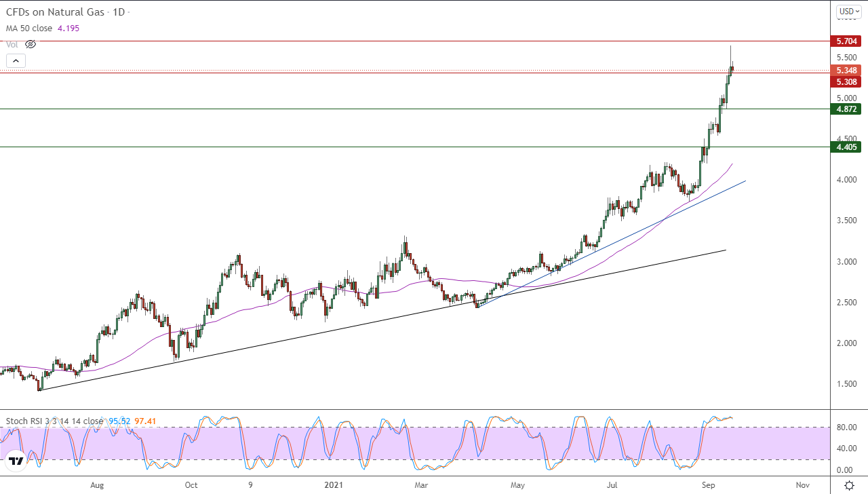Click the Stoch RSI value 97.41
The height and width of the screenshot is (494, 868).
coord(146,421)
